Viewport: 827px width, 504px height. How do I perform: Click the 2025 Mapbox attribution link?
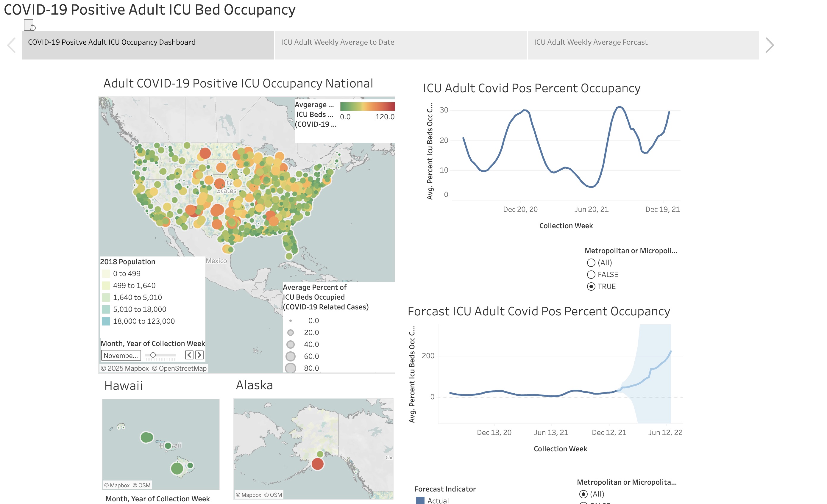[125, 368]
